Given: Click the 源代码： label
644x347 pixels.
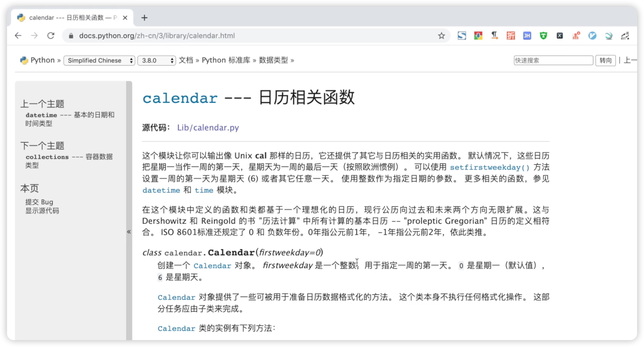Looking at the screenshot, I should point(156,128).
